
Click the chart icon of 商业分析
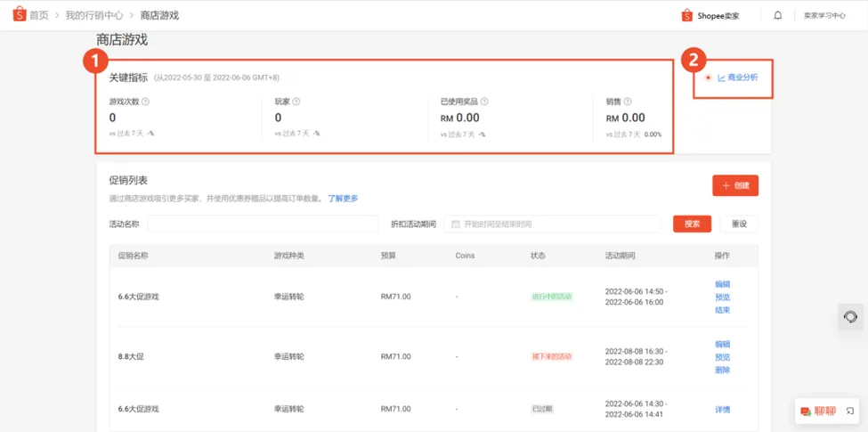point(721,78)
